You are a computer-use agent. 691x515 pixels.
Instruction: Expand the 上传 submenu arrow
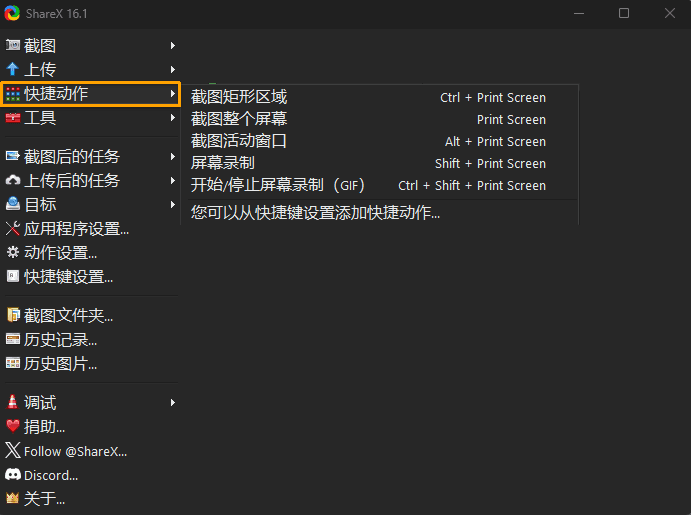(173, 70)
